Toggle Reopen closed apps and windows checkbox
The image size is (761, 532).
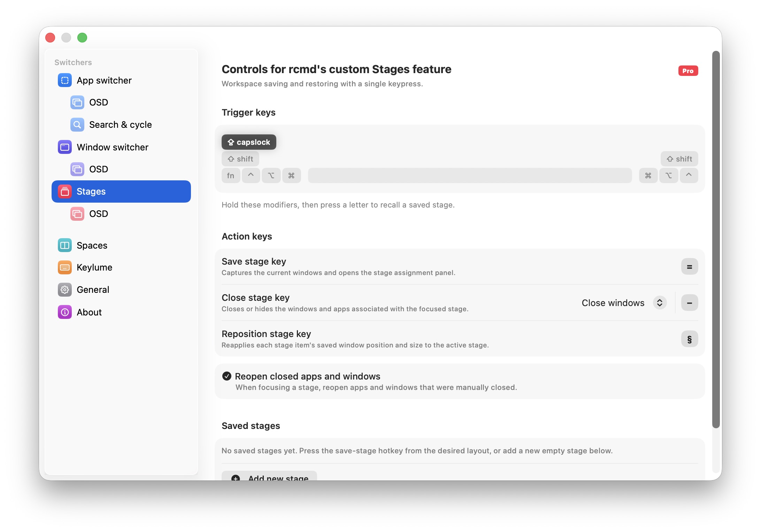point(227,376)
